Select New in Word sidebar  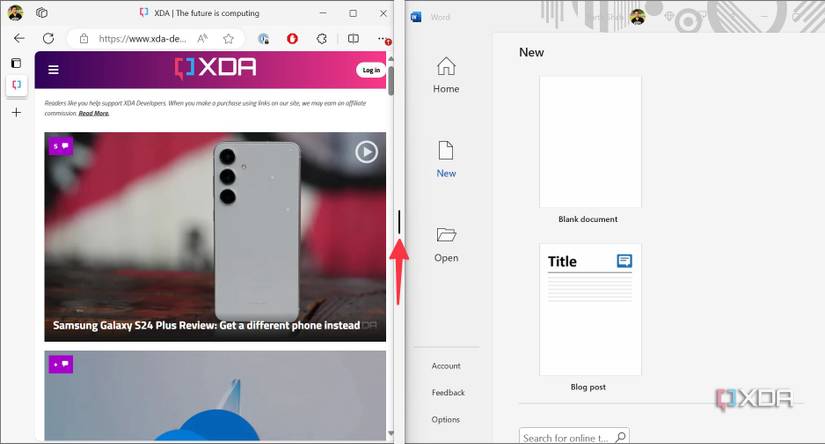tap(446, 159)
